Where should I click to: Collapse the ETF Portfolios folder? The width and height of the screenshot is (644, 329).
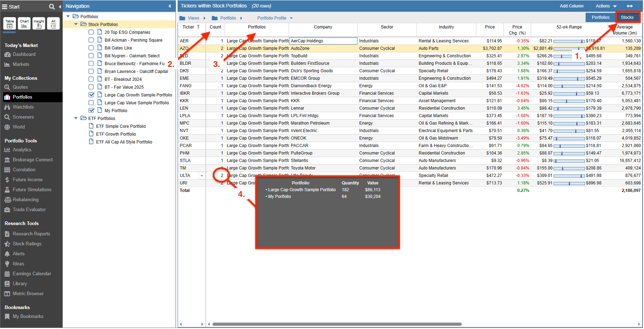coord(76,118)
